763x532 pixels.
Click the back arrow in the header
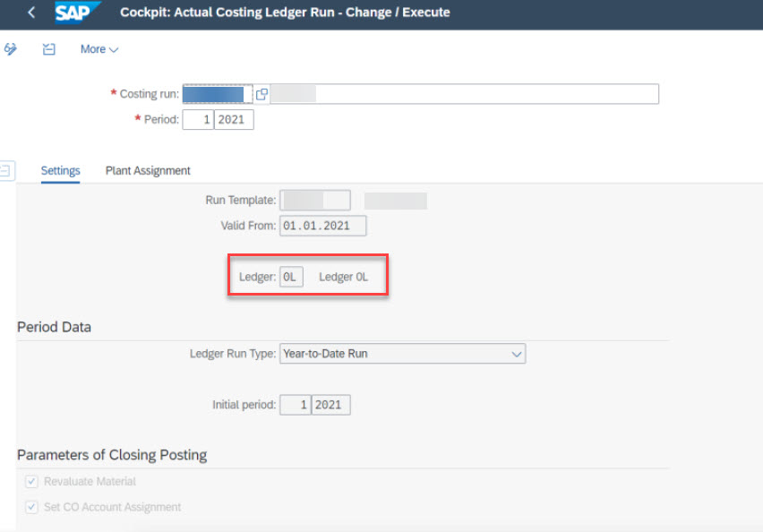pos(31,13)
